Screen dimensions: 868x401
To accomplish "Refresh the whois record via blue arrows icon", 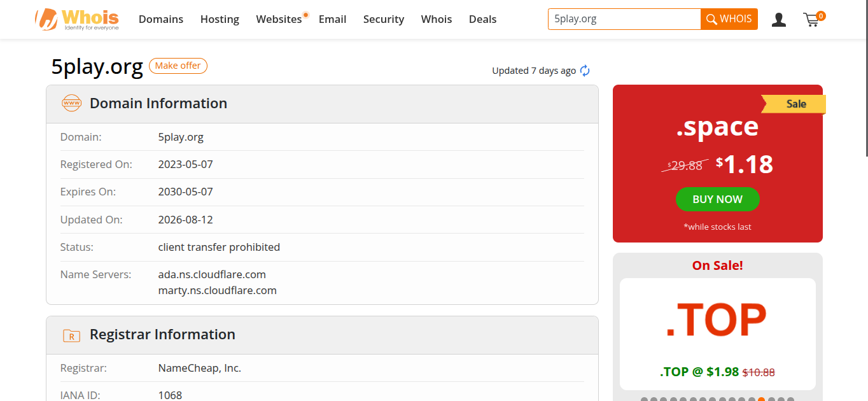I will 585,71.
